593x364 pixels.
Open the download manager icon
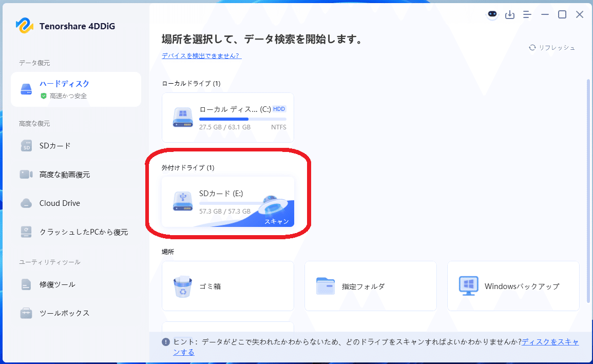point(510,14)
